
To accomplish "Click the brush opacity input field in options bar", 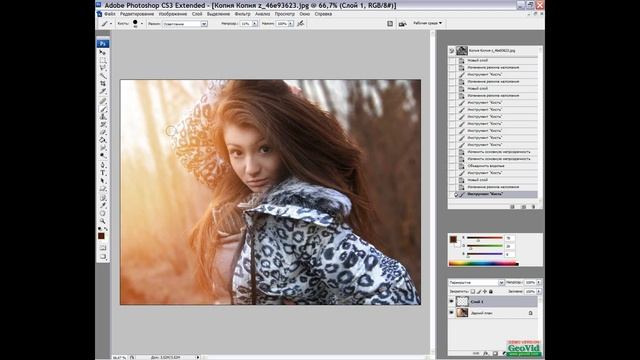I will 245,24.
